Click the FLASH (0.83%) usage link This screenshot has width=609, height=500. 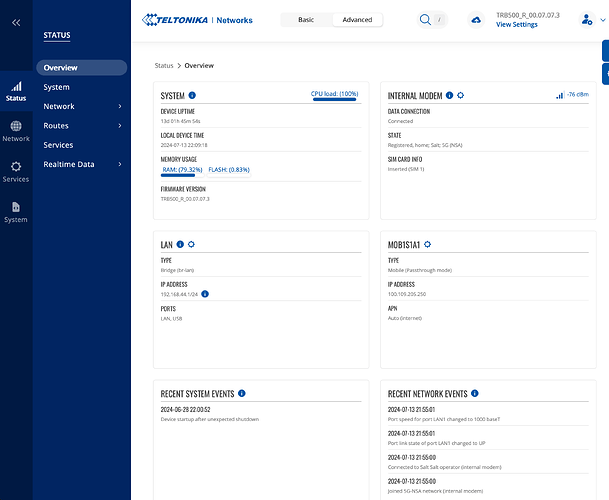click(229, 169)
